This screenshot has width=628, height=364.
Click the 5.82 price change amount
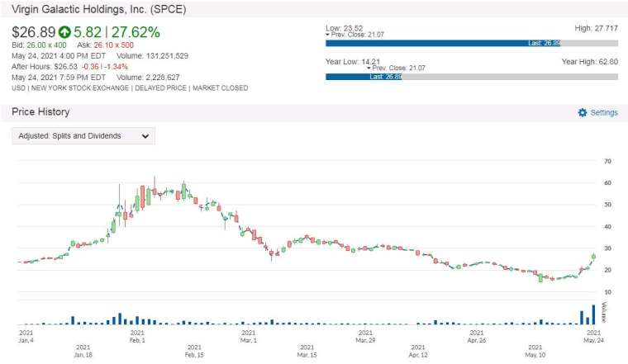pyautogui.click(x=88, y=32)
